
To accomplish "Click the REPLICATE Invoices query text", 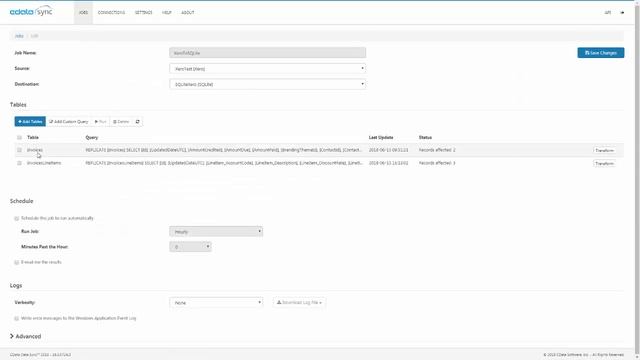I will tap(224, 150).
